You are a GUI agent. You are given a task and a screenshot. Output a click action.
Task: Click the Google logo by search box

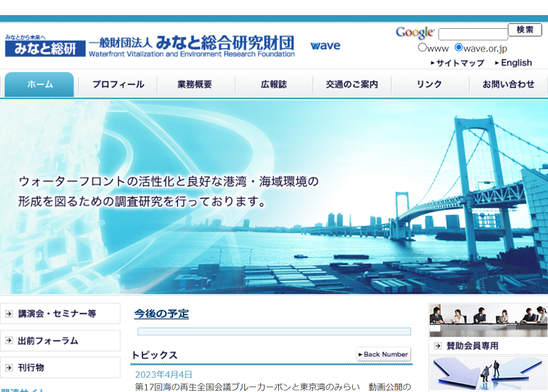[414, 33]
